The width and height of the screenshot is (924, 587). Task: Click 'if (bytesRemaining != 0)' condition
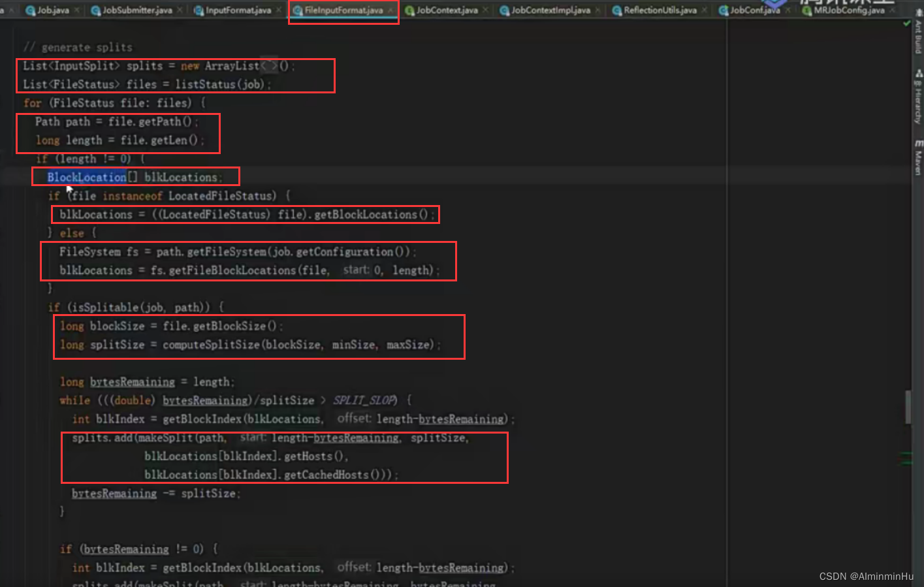click(132, 549)
